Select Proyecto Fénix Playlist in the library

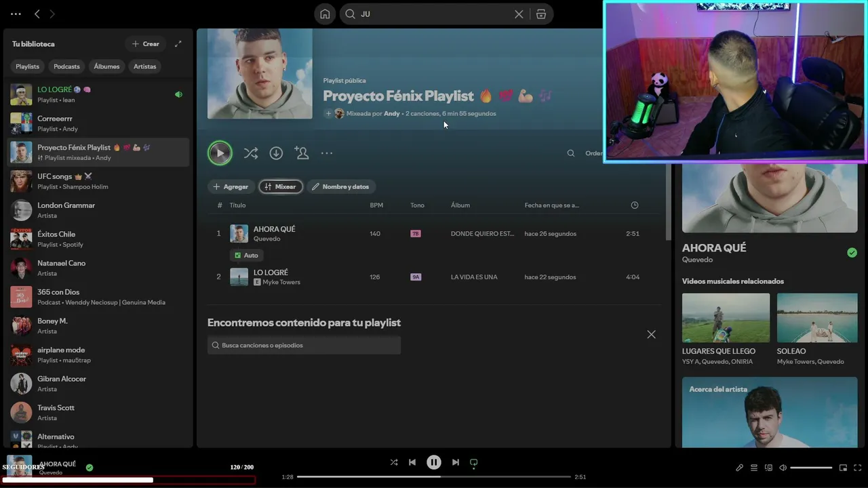coord(98,152)
